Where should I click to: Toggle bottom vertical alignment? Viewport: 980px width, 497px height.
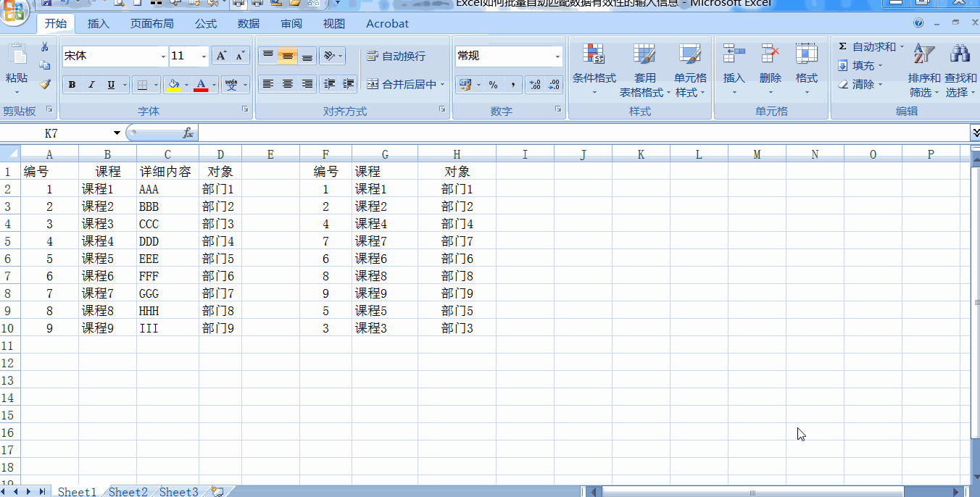pos(307,56)
